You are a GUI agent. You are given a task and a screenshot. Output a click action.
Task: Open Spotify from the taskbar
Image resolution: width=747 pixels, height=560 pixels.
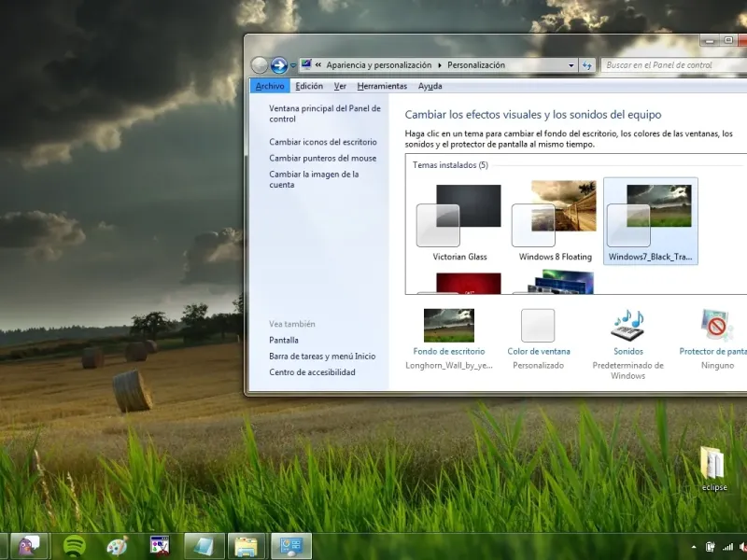pos(75,546)
